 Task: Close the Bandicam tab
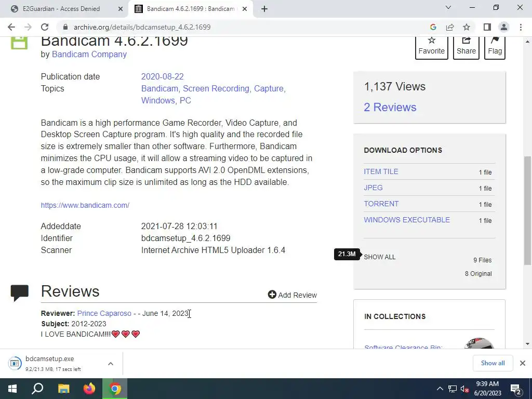(x=245, y=9)
